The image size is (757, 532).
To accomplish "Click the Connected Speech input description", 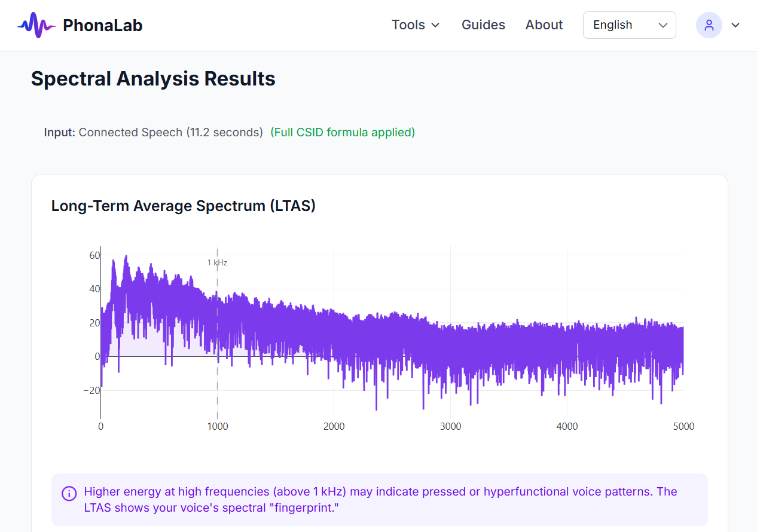I will pos(170,132).
